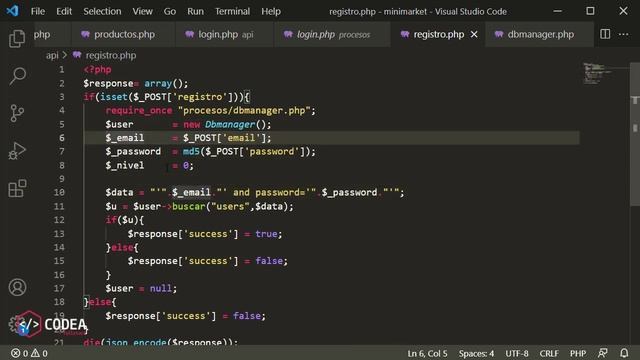This screenshot has width=640, height=360.
Task: Click line number 3 in the gutter
Action: tap(62, 97)
